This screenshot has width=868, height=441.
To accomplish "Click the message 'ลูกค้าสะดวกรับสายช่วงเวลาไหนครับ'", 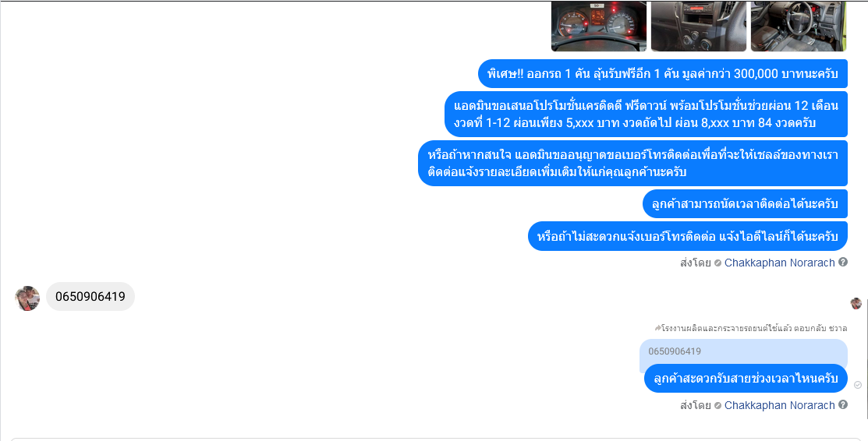I will [746, 379].
